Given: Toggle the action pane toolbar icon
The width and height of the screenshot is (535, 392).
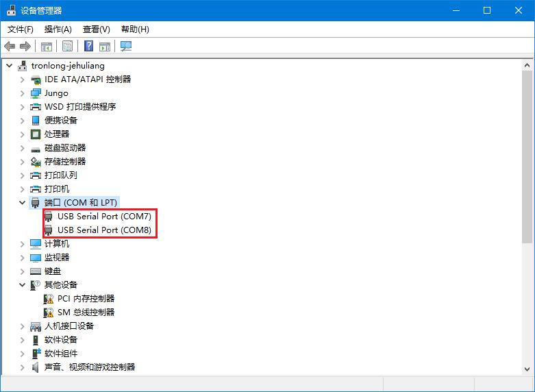Looking at the screenshot, I should point(105,46).
